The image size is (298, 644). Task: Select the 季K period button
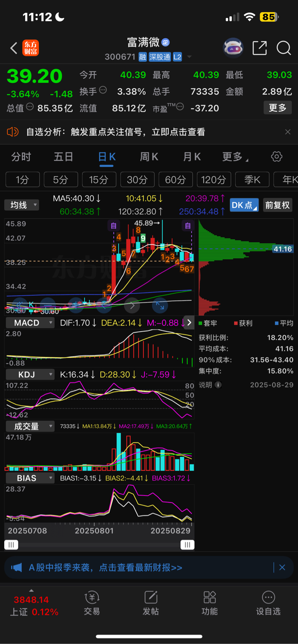tap(252, 180)
